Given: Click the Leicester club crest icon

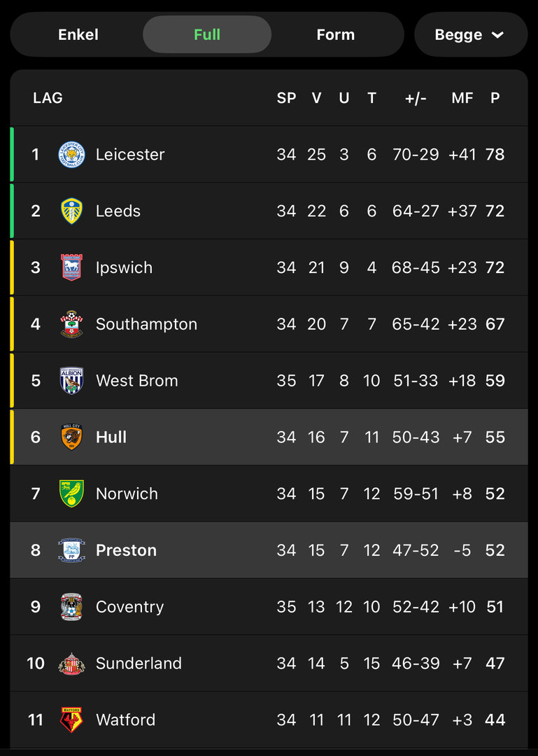Looking at the screenshot, I should pos(71,154).
